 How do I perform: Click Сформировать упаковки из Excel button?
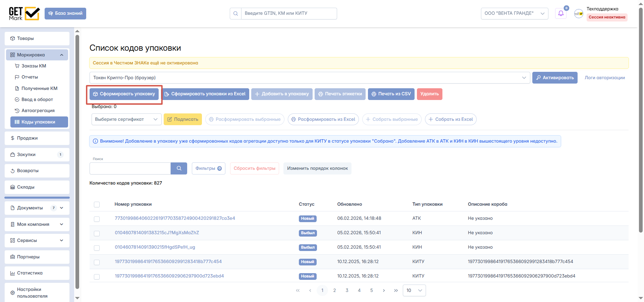(x=205, y=94)
